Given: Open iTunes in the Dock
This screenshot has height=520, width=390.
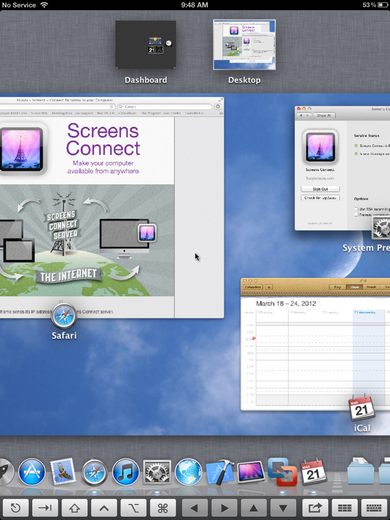Looking at the screenshot, I should coord(125,472).
